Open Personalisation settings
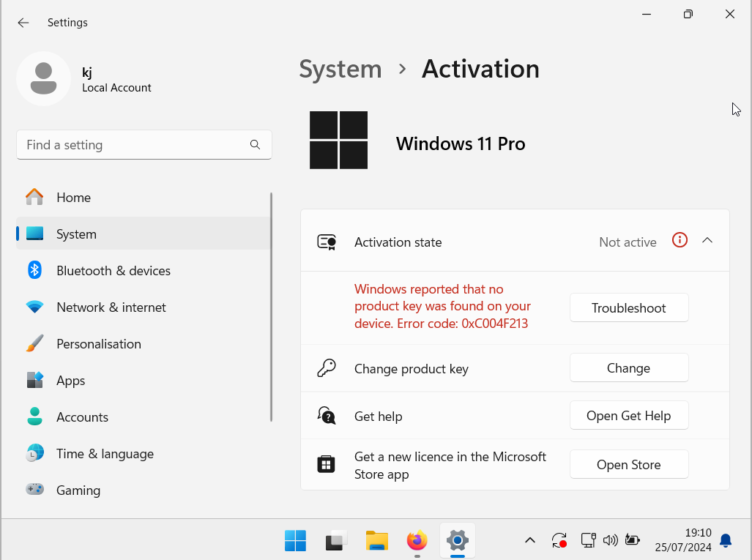This screenshot has width=752, height=560. [x=144, y=344]
